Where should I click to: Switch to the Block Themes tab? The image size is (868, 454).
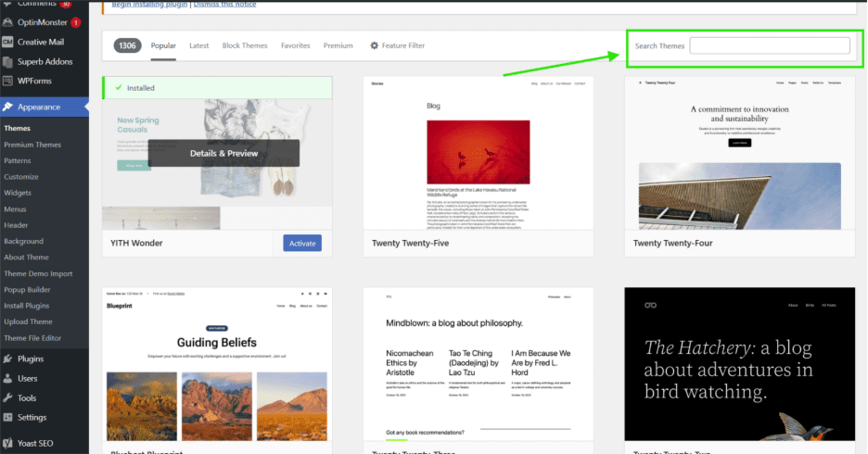click(245, 46)
